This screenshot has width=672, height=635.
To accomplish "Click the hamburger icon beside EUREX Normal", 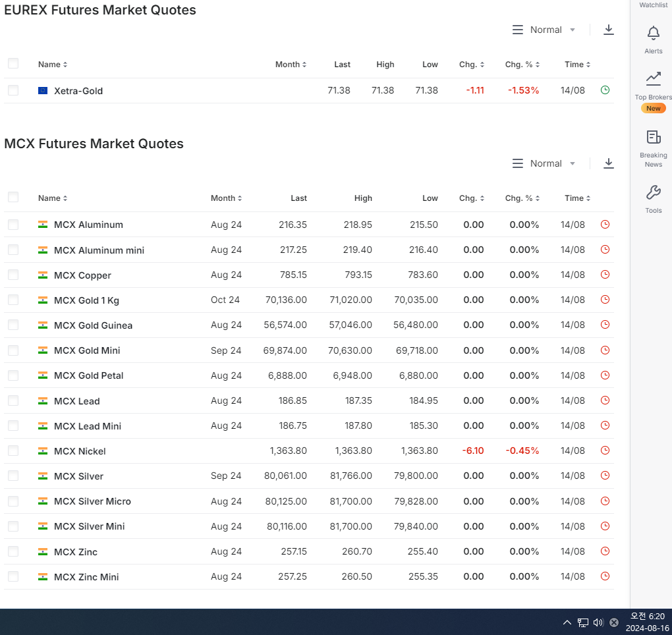I will (x=518, y=30).
